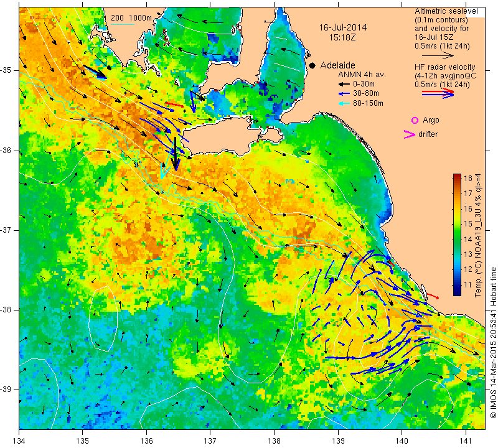The height and width of the screenshot is (448, 498).
Task: Click the thin black altimetric velocity scale arrow
Action: [438, 56]
